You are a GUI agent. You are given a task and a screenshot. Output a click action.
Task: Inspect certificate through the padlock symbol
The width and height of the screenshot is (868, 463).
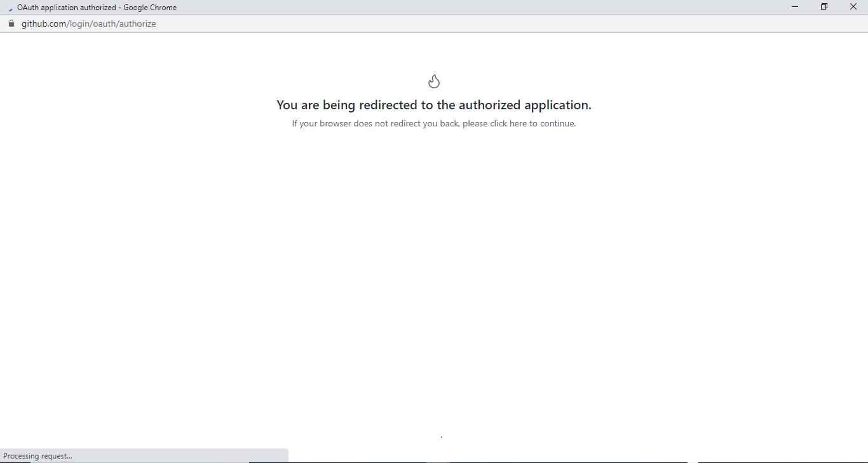pos(11,23)
